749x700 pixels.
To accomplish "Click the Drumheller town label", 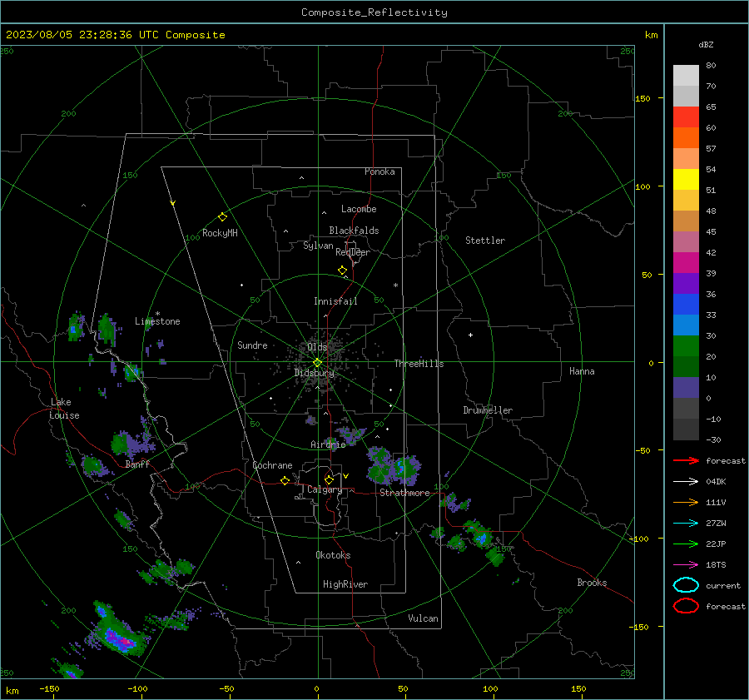I will 488,410.
